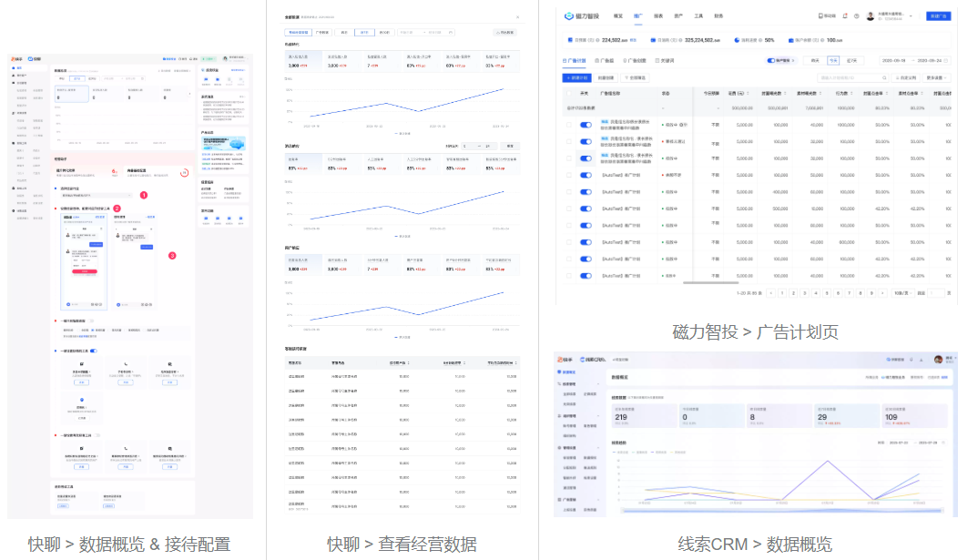Viewport: 968px width, 560px height.
Task: Open calendar icon beside 广告计划页 date range
Action: (946, 60)
